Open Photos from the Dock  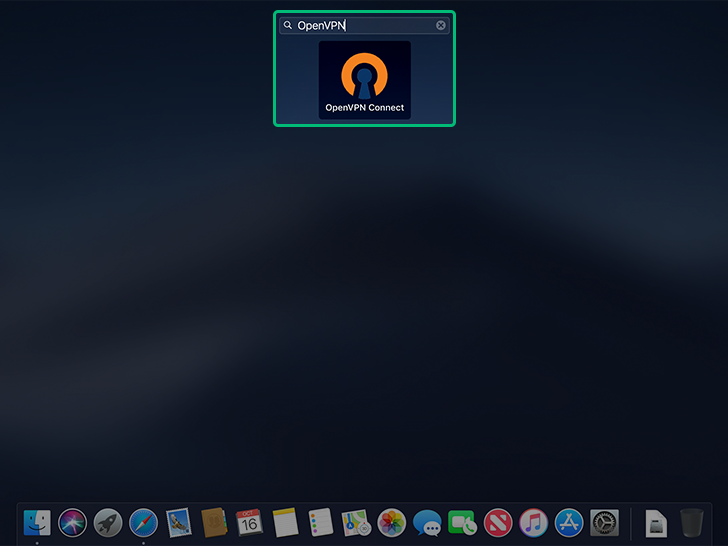tap(391, 523)
